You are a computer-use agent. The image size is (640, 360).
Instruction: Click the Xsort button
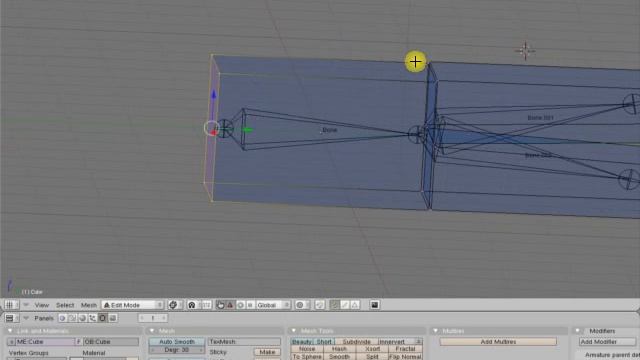click(x=372, y=349)
